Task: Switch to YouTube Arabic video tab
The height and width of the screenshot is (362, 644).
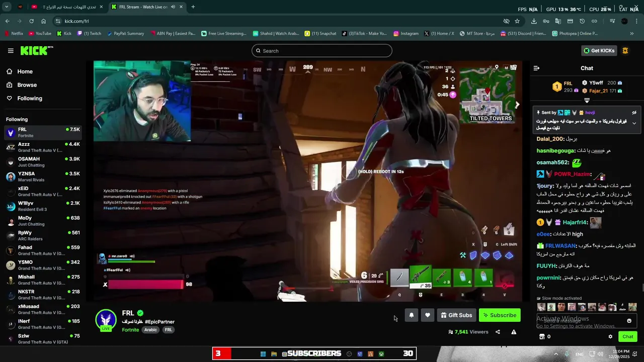Action: pos(66,7)
